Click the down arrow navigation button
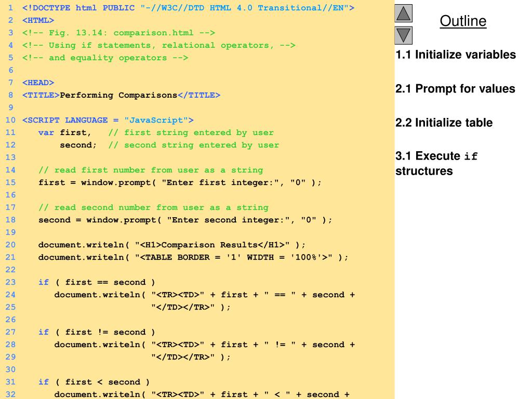The image size is (532, 399). pyautogui.click(x=403, y=36)
